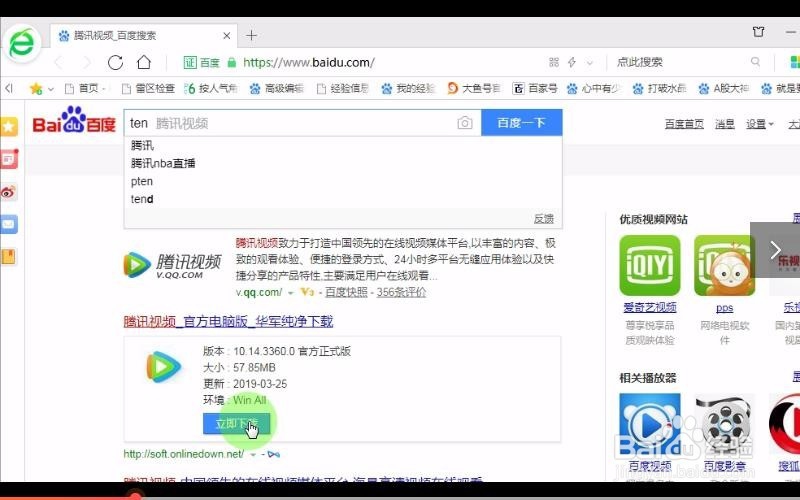Collapse the bookmarks bar left arrow
Viewport: 800px width, 500px height.
9,88
